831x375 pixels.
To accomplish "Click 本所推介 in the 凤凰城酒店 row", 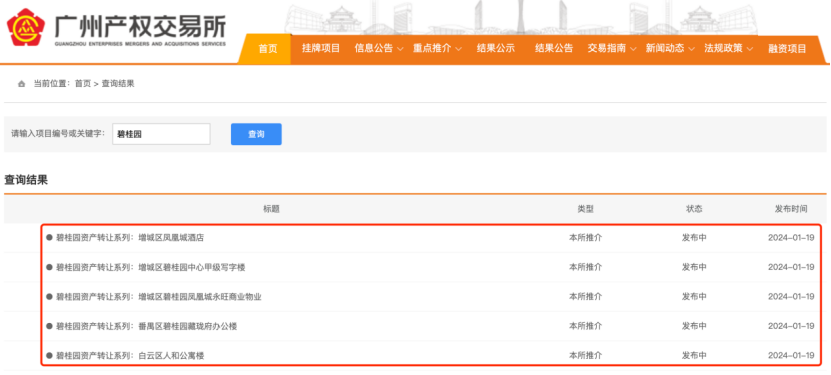I will pos(586,238).
